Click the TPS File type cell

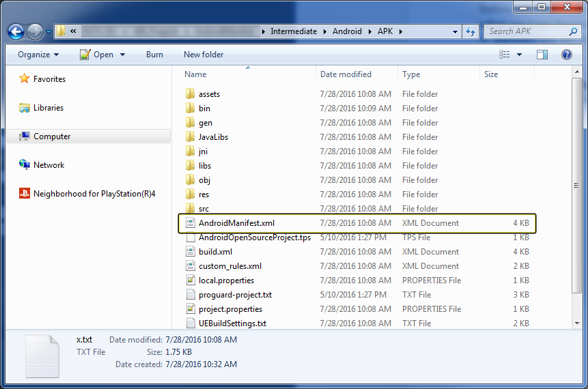pyautogui.click(x=416, y=237)
